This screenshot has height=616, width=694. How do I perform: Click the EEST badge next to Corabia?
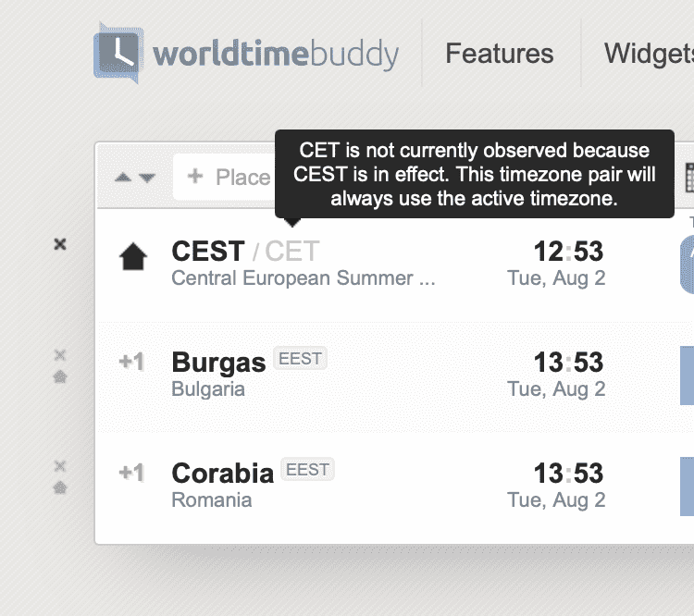tap(307, 470)
